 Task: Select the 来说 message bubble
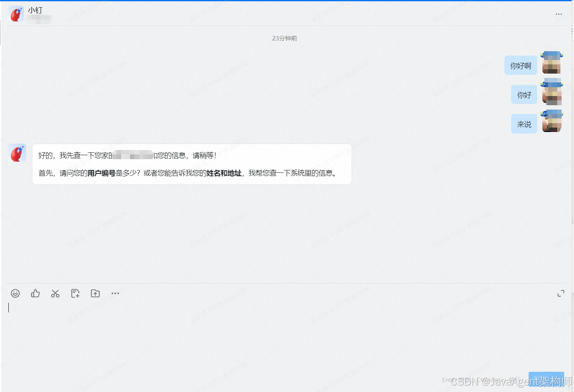coord(524,124)
